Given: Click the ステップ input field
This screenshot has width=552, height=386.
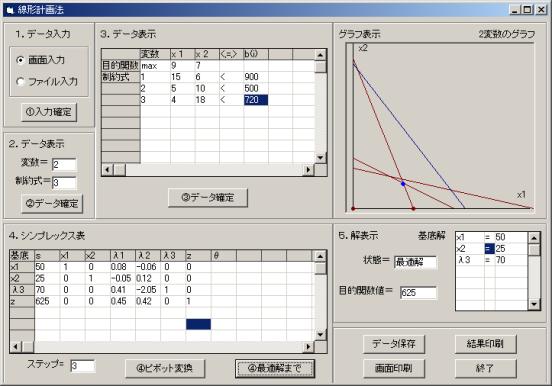Looking at the screenshot, I should (x=82, y=366).
